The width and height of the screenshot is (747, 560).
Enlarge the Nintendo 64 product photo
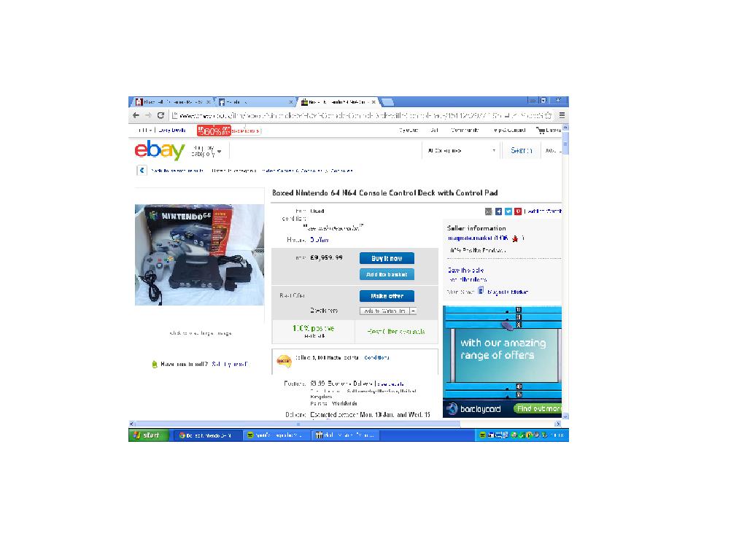pos(199,254)
